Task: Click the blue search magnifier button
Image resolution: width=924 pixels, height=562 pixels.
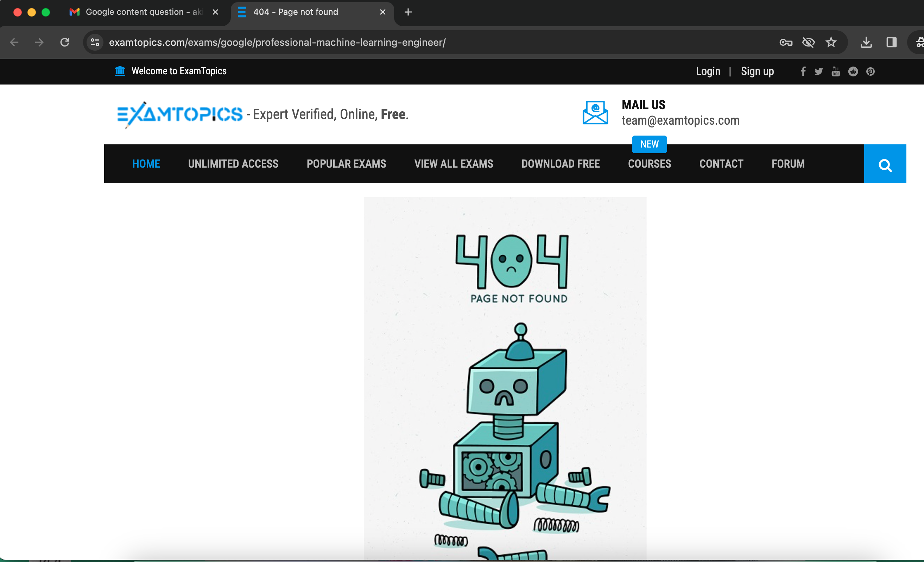Action: 885,164
